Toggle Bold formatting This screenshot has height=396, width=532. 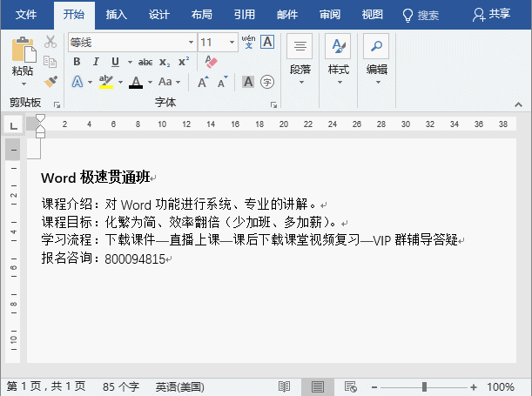pos(77,62)
